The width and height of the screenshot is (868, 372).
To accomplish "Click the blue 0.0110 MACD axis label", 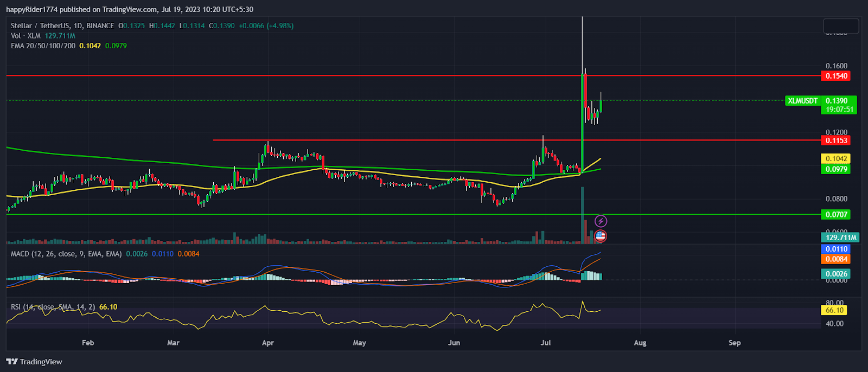I will point(837,249).
